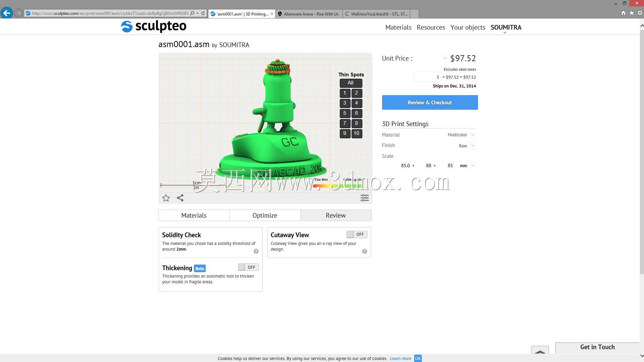
Task: Expand the Finish Raw dropdown
Action: pyautogui.click(x=473, y=146)
